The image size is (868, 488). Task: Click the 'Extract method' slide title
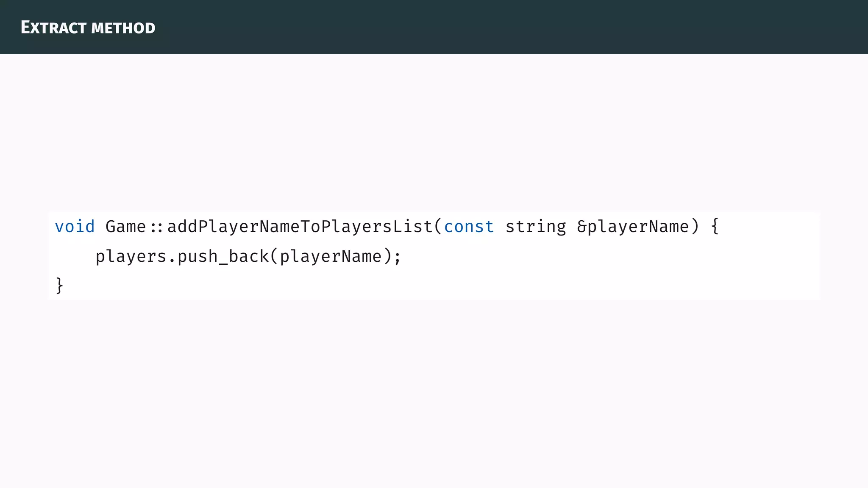coord(88,28)
